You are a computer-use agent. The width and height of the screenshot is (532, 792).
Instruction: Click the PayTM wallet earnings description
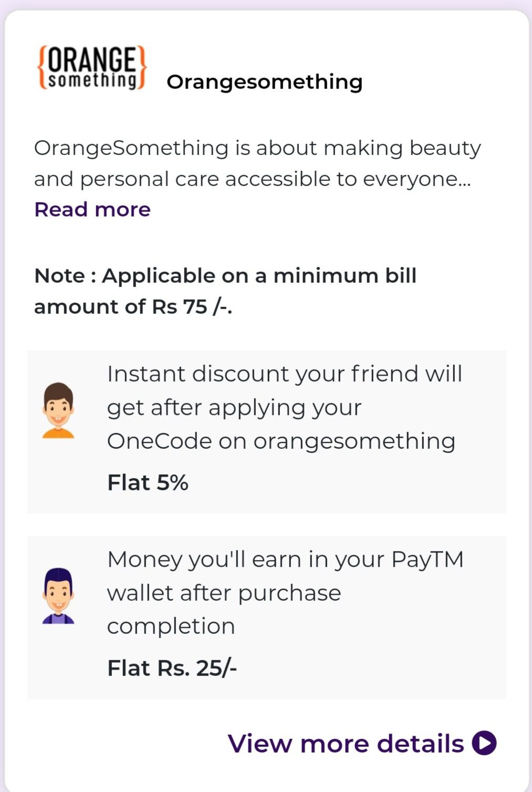(285, 592)
